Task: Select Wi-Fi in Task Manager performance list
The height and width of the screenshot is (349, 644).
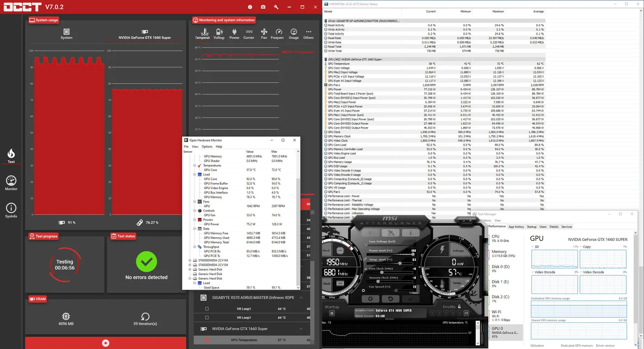Action: 505,316
